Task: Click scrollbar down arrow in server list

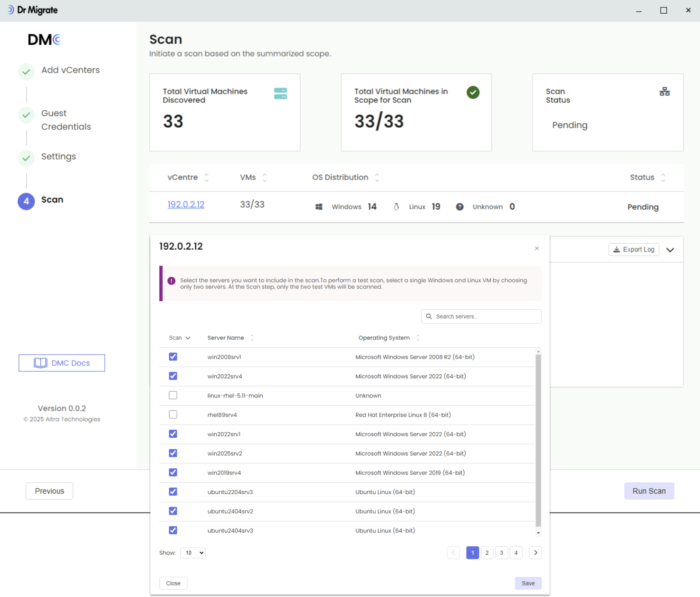Action: tap(538, 533)
